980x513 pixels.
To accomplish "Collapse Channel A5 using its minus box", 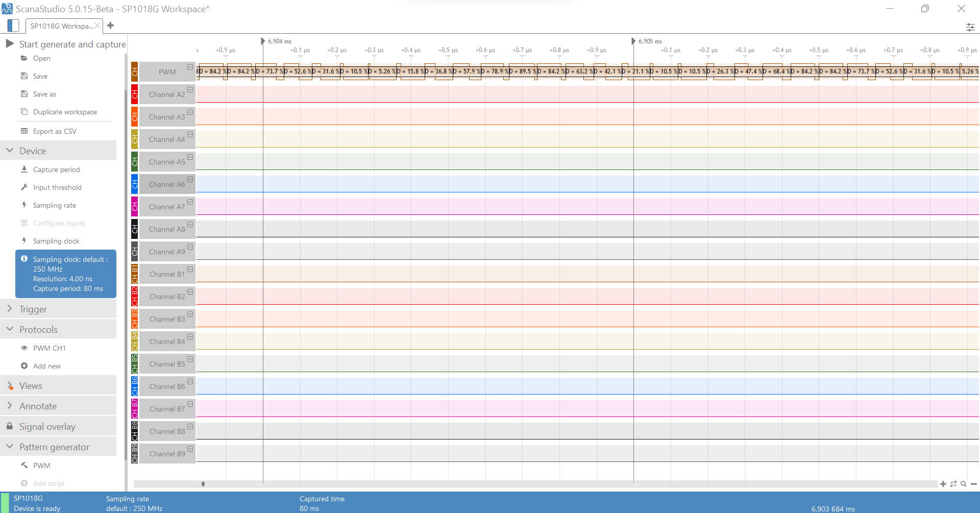I will click(x=190, y=157).
